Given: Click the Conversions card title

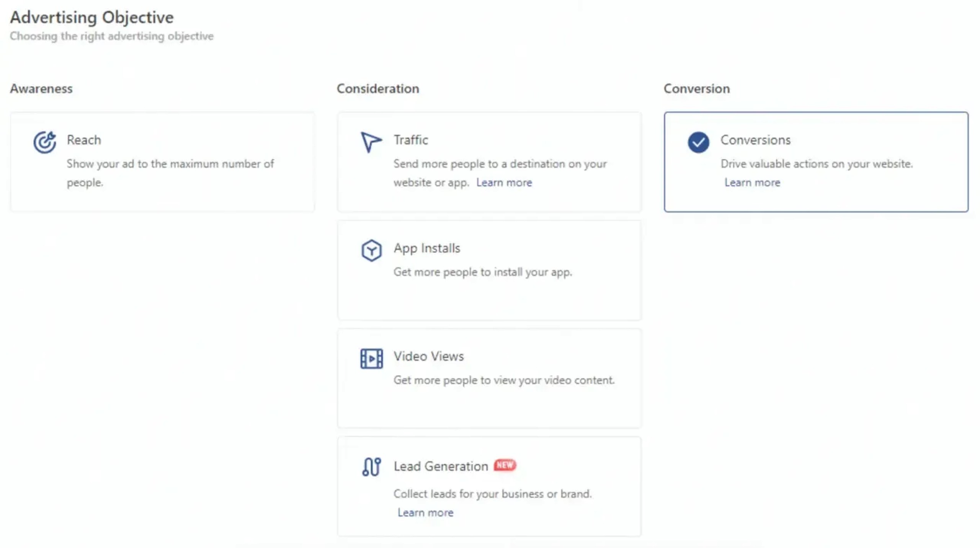Looking at the screenshot, I should pyautogui.click(x=755, y=140).
